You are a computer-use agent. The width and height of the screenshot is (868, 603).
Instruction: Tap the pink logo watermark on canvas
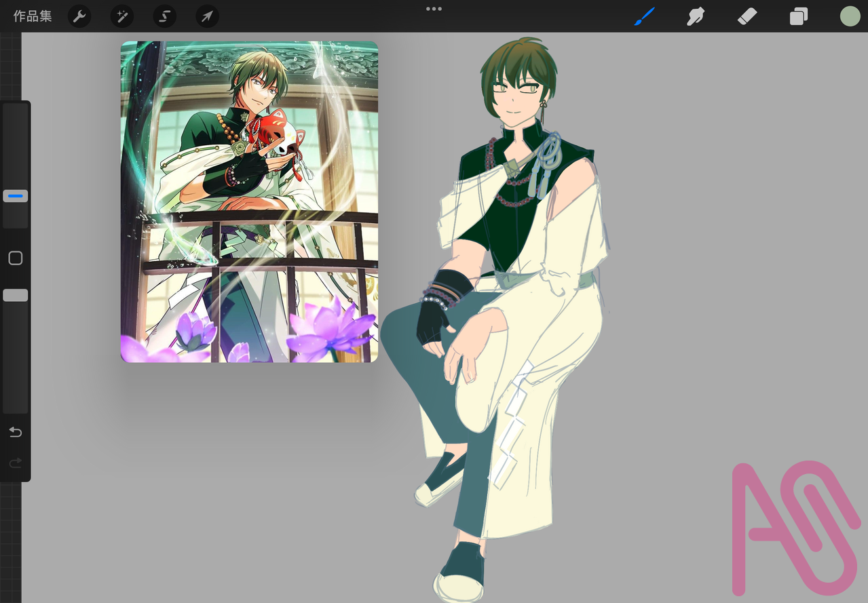pos(794,529)
